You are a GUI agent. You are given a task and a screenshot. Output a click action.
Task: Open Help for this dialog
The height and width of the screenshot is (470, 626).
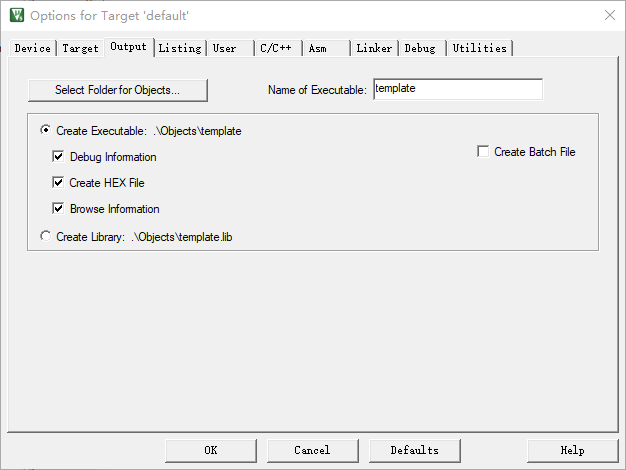(573, 451)
